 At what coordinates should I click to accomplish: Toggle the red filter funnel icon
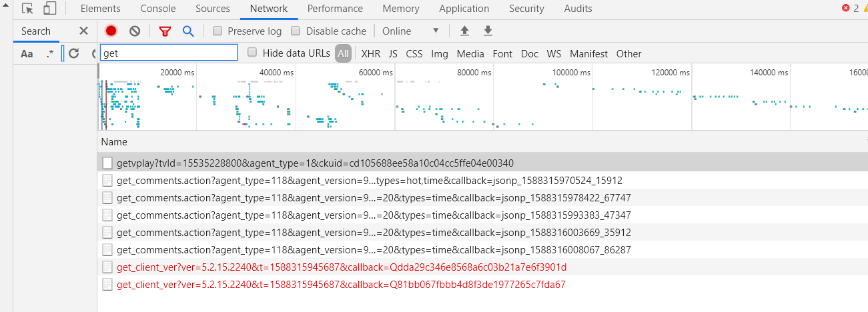tap(165, 31)
